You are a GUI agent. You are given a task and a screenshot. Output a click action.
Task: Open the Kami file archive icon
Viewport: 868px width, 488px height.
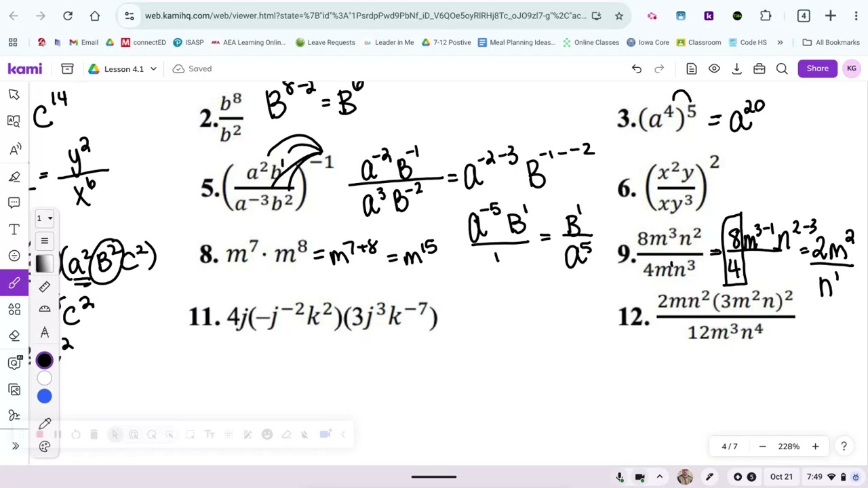click(67, 68)
